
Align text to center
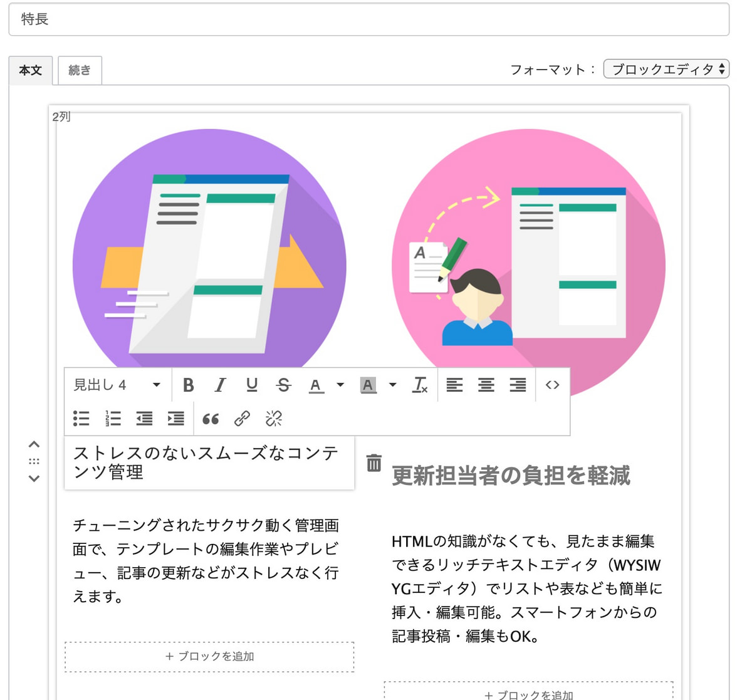coord(486,385)
